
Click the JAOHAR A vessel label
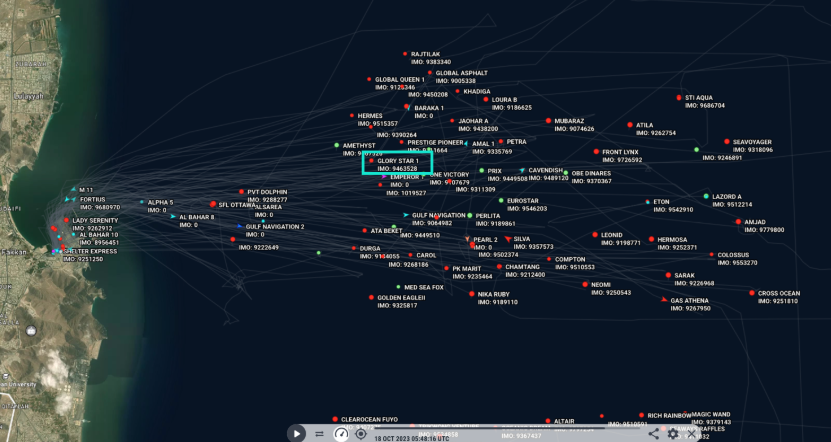pos(473,121)
